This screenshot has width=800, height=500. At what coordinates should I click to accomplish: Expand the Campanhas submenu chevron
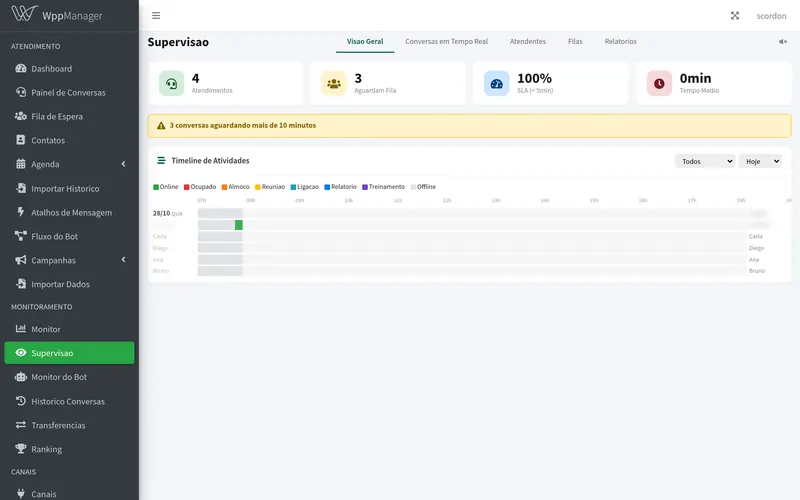pos(123,260)
